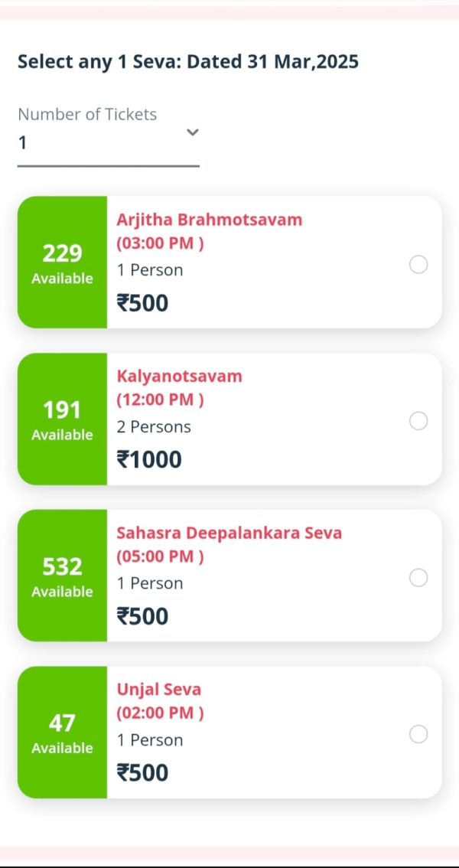Image resolution: width=459 pixels, height=868 pixels.
Task: Tap the 229 Available green badge
Action: pos(62,263)
